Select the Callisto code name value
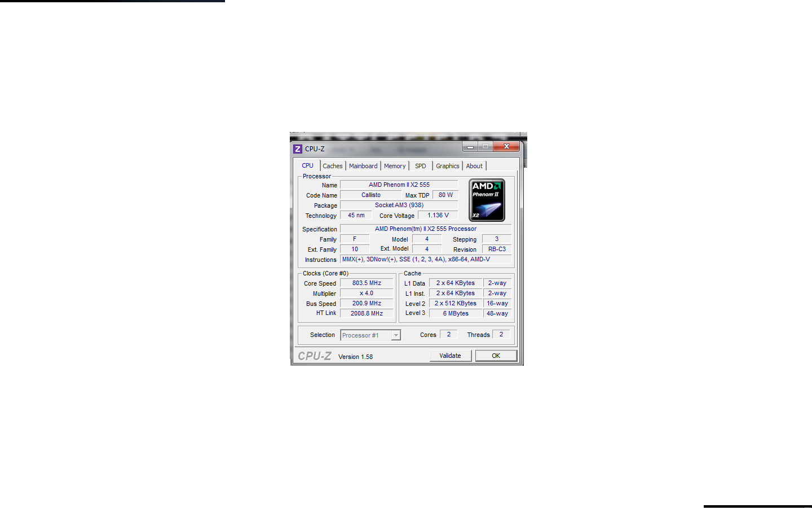This screenshot has width=812, height=508. [x=371, y=195]
